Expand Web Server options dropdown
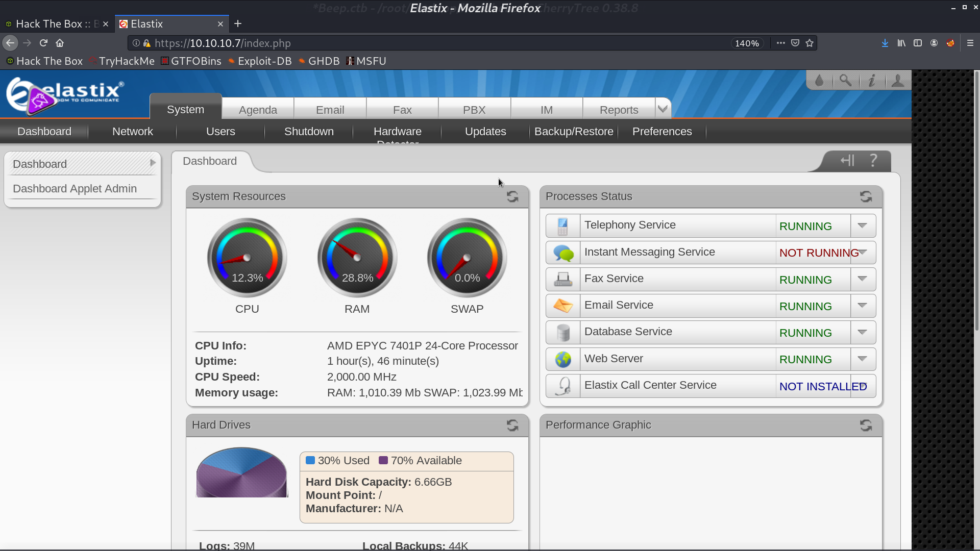 [863, 359]
